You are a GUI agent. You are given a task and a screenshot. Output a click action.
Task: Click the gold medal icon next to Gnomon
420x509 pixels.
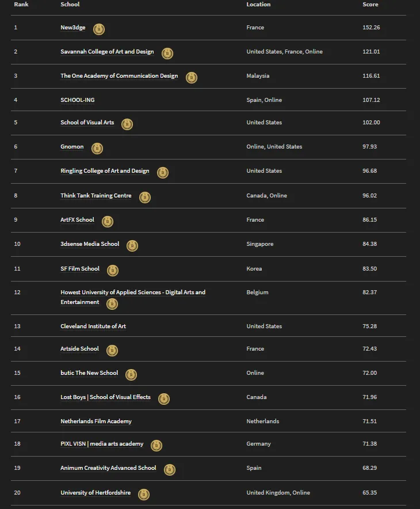(97, 149)
